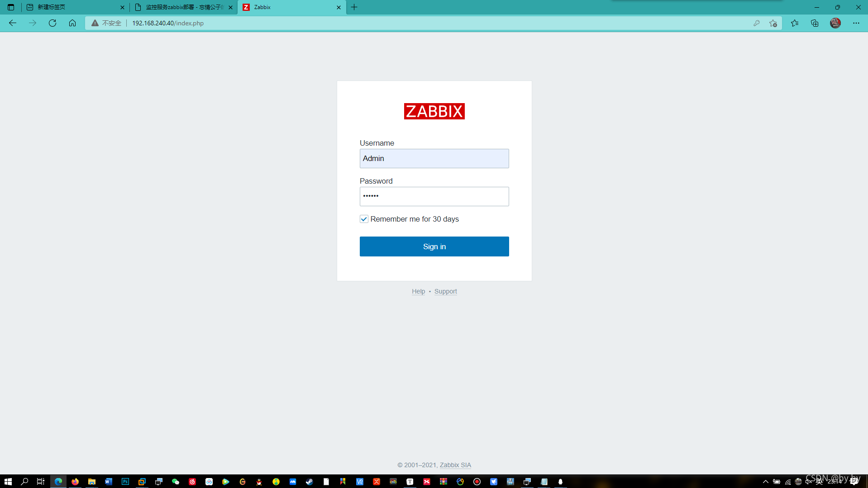Screen dimensions: 868x488
Task: Open the tab actions menu icon
Action: tap(11, 7)
